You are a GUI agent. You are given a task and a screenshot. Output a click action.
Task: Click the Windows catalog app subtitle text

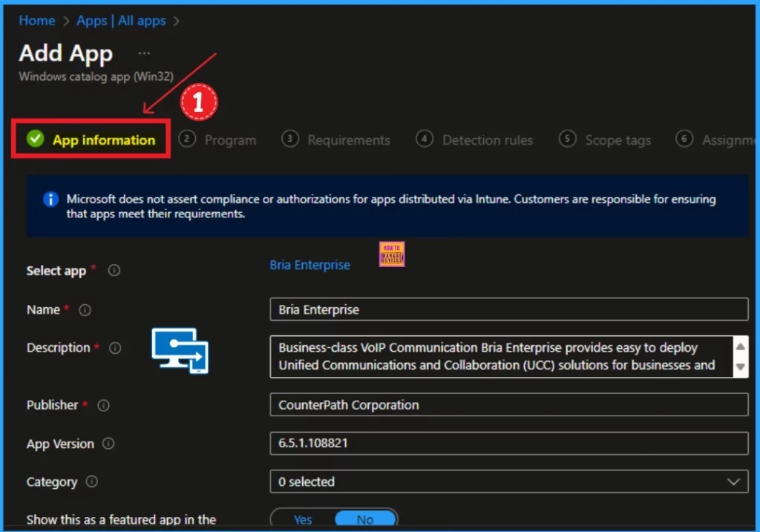96,76
